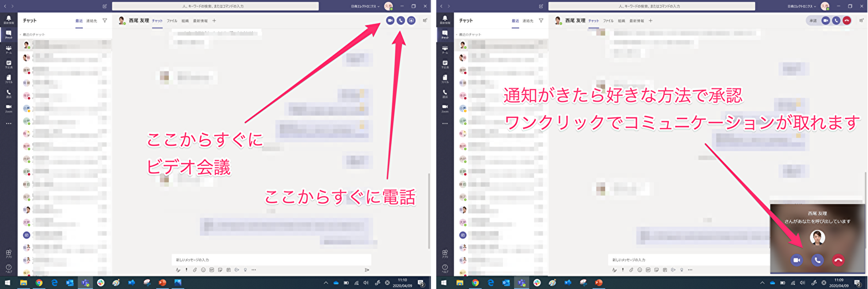Screen dimensions: 868x289
Task: Click profile avatar in left window title bar
Action: pos(388,6)
